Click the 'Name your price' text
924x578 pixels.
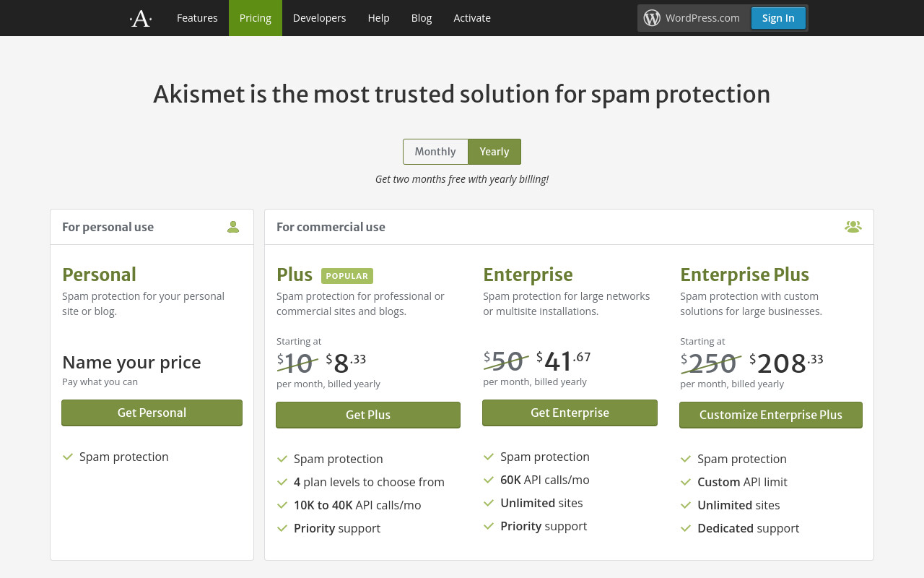131,362
